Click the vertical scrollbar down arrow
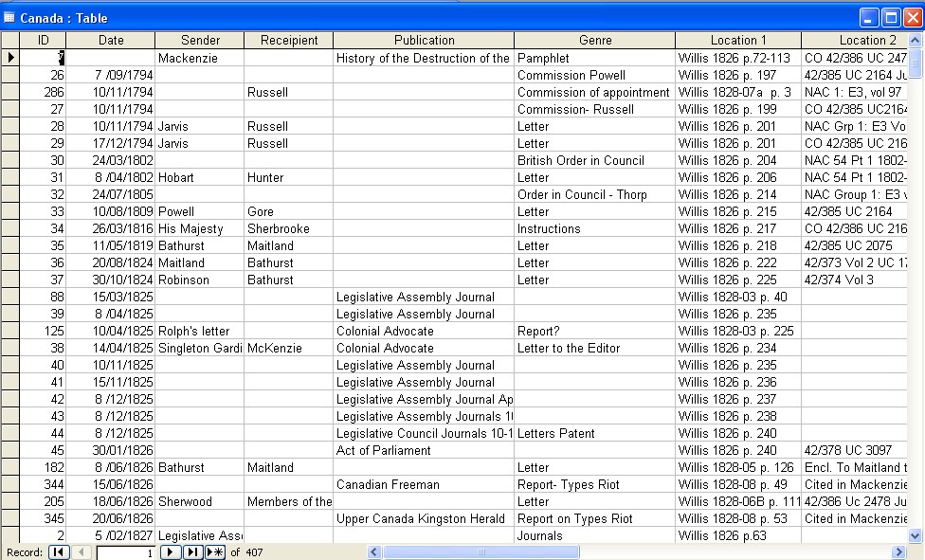 916,535
